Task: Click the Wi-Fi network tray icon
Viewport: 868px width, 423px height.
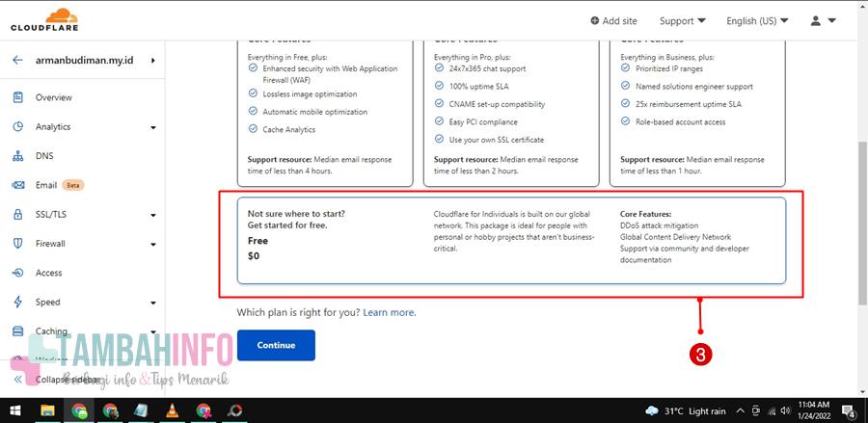Action: [x=772, y=410]
